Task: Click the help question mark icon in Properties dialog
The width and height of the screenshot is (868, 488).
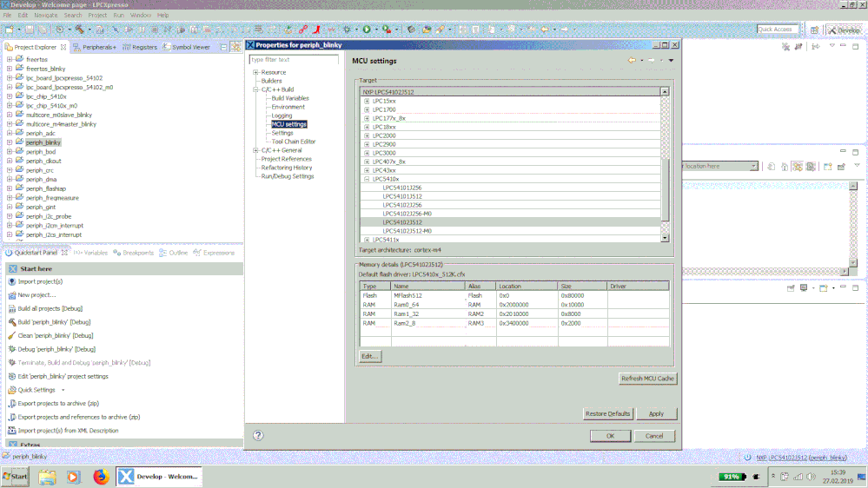Action: coord(258,435)
